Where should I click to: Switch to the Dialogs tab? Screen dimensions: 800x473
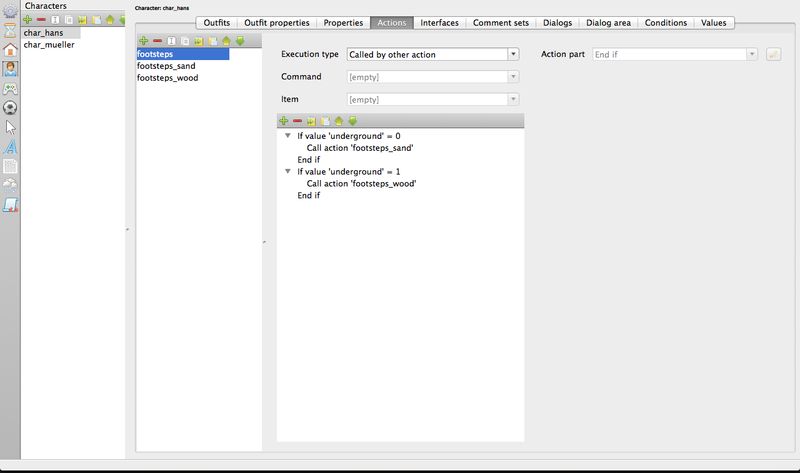coord(557,22)
